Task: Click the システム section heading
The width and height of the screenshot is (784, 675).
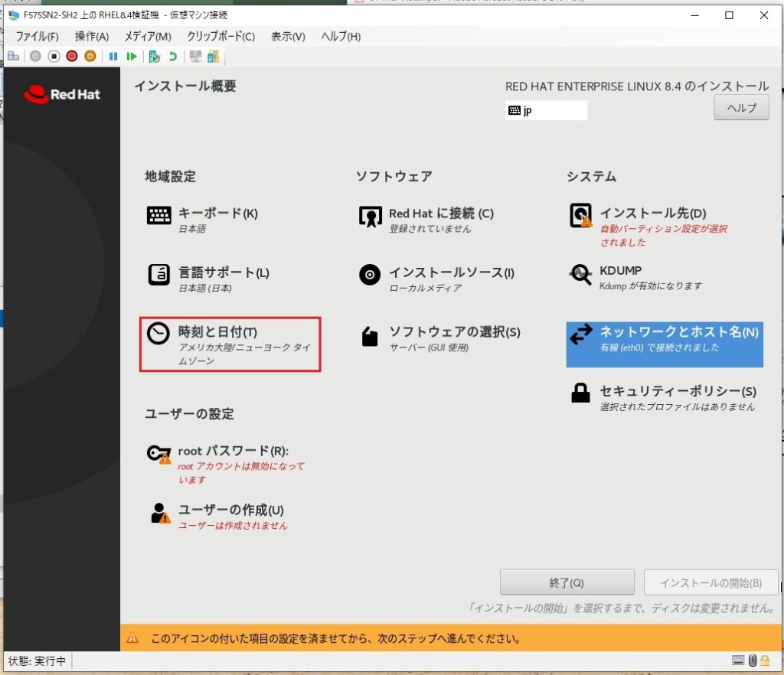Action: (x=592, y=176)
